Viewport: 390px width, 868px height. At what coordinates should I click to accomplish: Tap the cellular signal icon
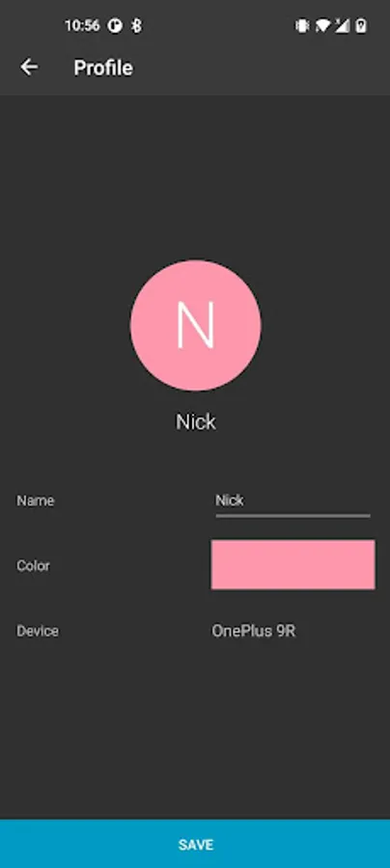342,25
